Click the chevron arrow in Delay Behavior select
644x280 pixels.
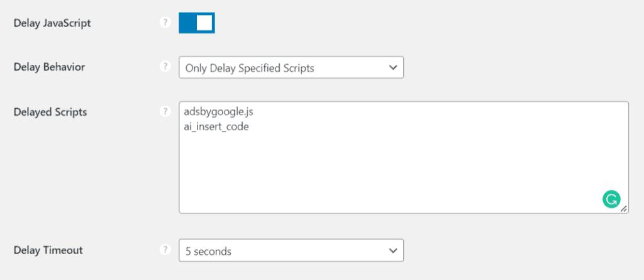[x=393, y=68]
